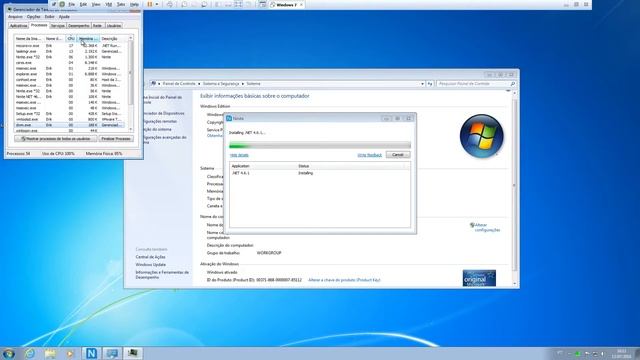Open Edit menu in VMware toolbar

pyautogui.click(x=83, y=4)
